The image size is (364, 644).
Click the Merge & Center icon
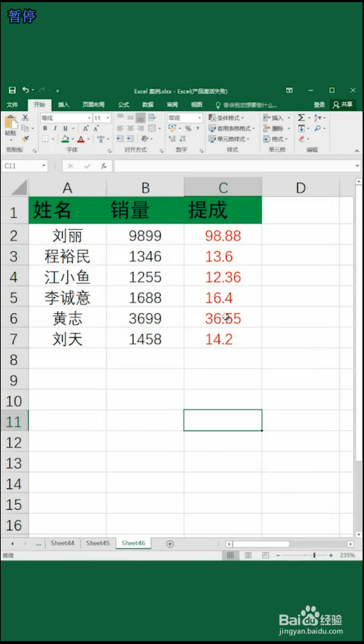coord(151,128)
